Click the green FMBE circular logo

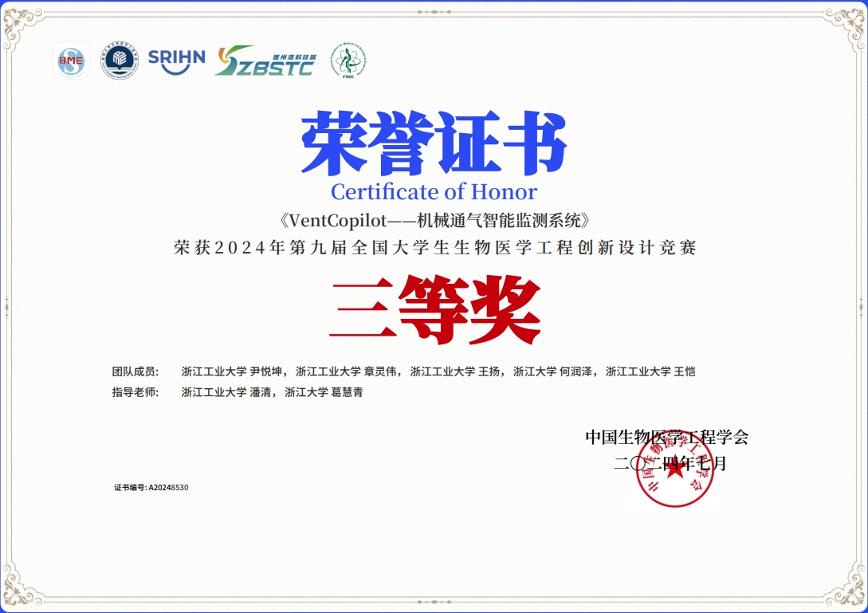(x=348, y=61)
